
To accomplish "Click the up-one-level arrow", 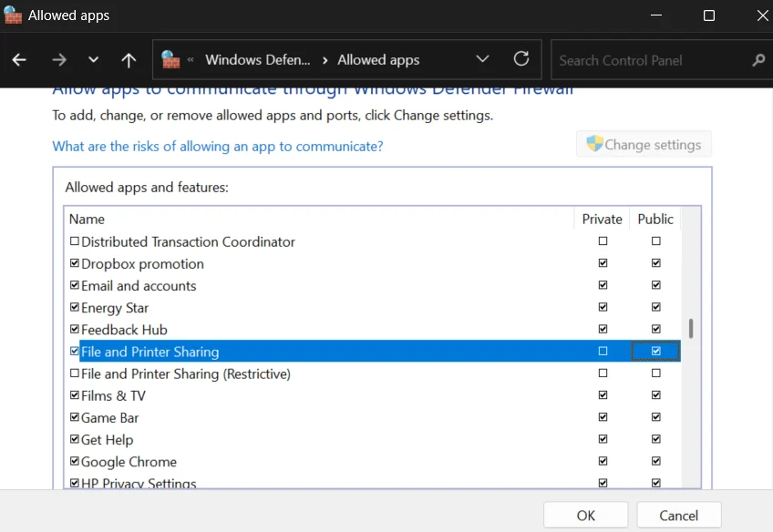I will 128,60.
